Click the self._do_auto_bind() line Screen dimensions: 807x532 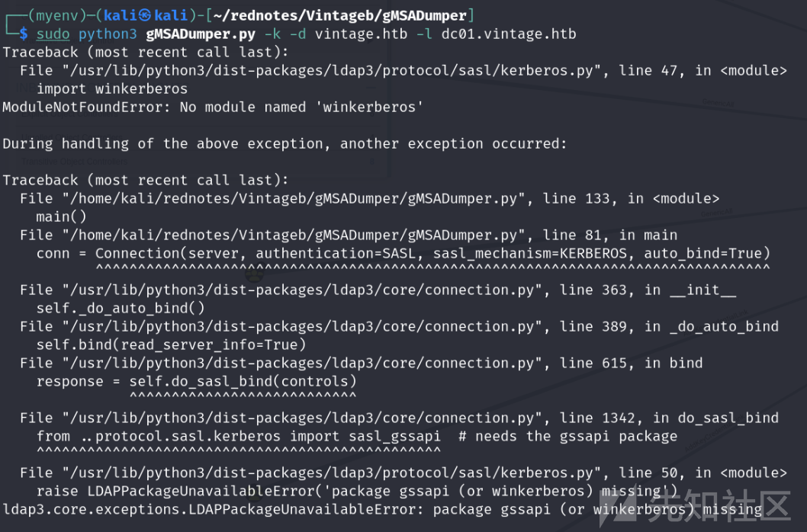[121, 308]
